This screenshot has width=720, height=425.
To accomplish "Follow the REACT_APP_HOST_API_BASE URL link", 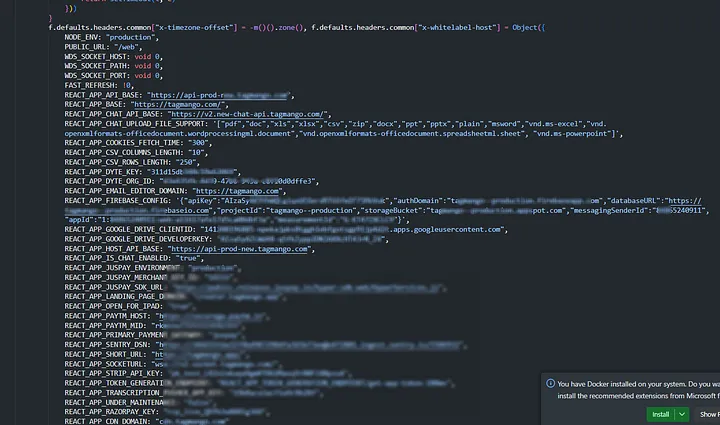I will point(239,249).
